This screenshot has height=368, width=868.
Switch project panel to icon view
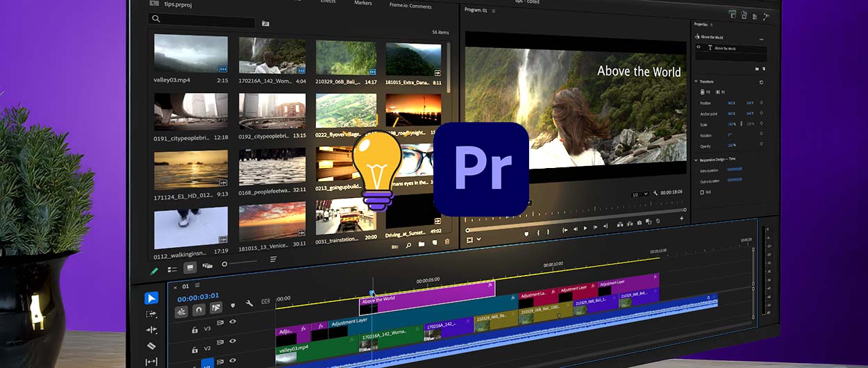[x=190, y=267]
